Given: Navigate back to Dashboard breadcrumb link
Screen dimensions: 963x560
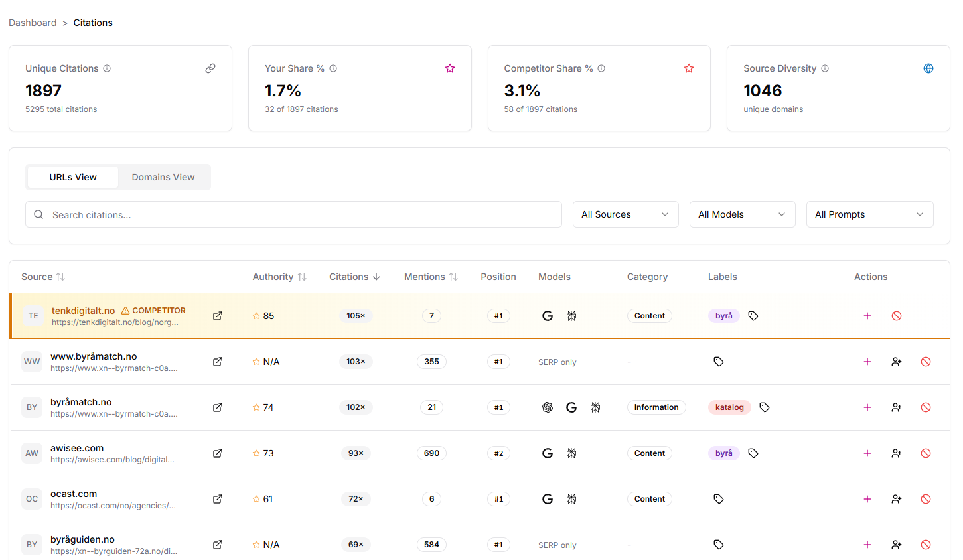Looking at the screenshot, I should pos(33,22).
